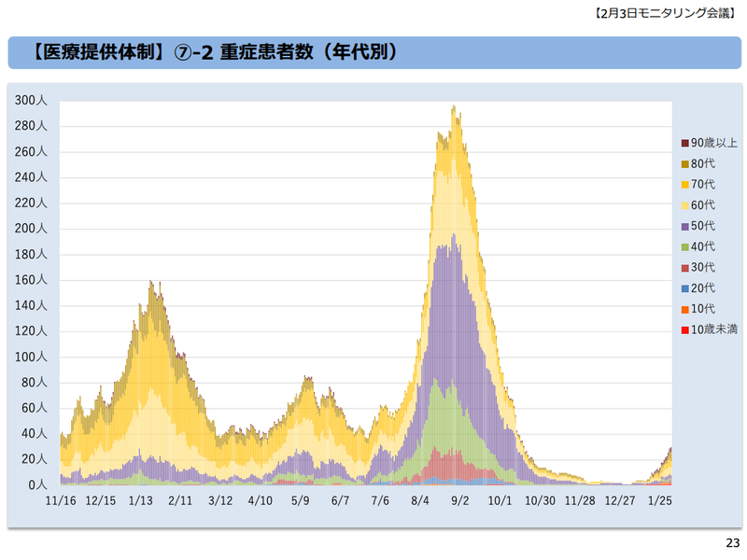This screenshot has width=747, height=560.
Task: Select the green 40代 legend marker
Action: [685, 246]
